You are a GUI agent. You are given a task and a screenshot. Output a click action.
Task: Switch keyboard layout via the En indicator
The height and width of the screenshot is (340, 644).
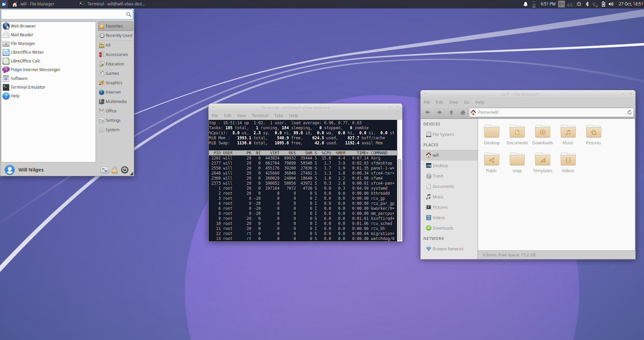[x=561, y=4]
